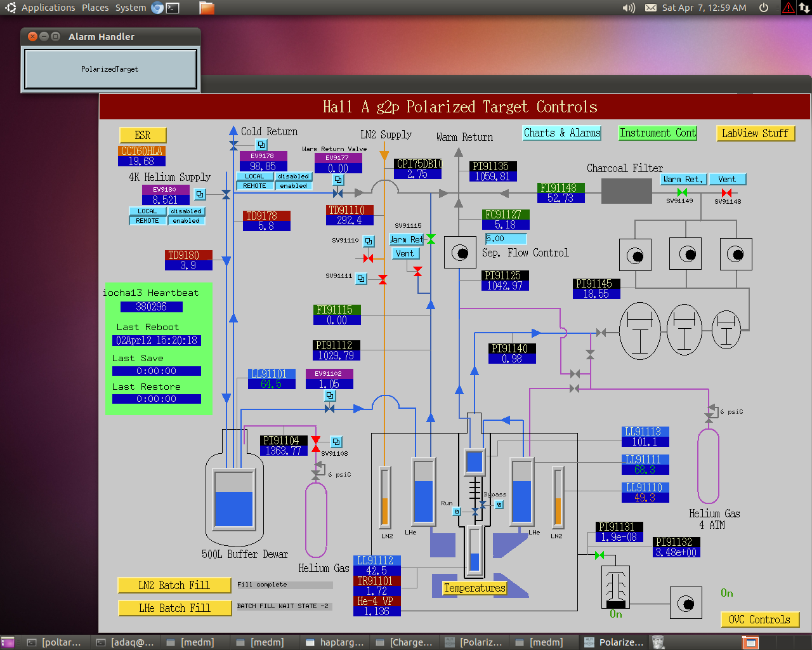Click green valve below PI91131 readout
Viewport: 812px width, 650px height.
599,555
